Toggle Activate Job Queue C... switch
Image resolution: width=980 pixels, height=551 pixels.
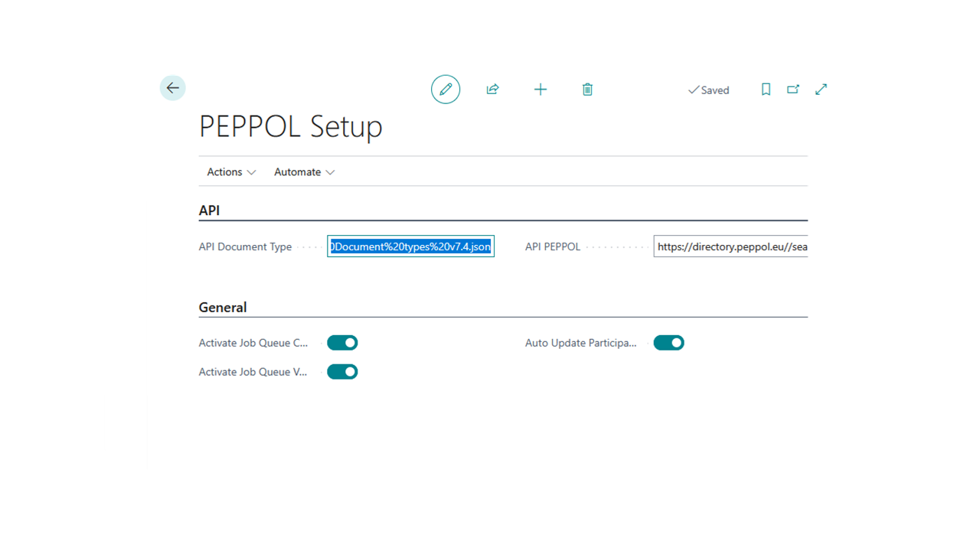tap(342, 343)
